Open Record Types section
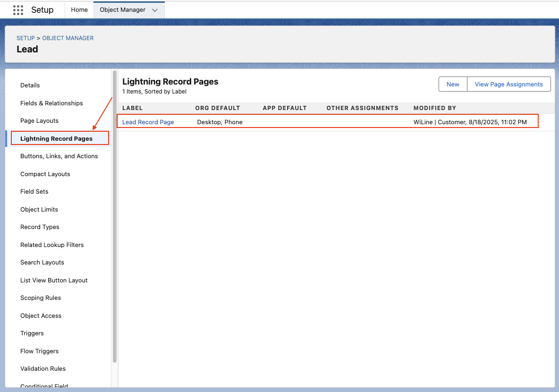The width and height of the screenshot is (559, 392). coord(40,227)
